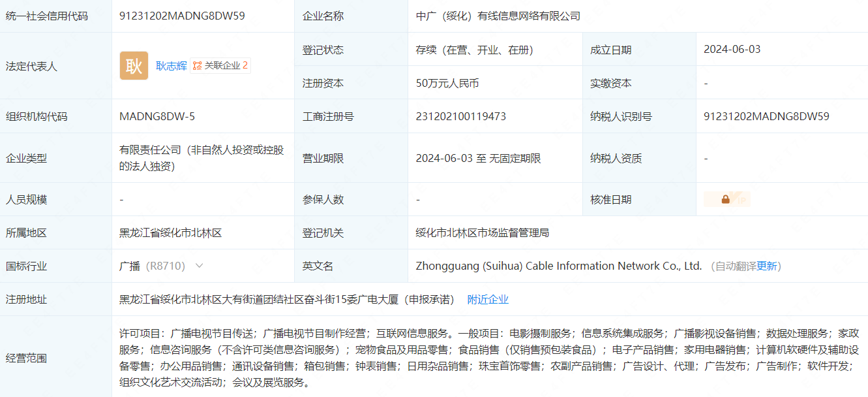Click the 营业期限 label cell
Screen dimensions: 868x397
point(352,159)
